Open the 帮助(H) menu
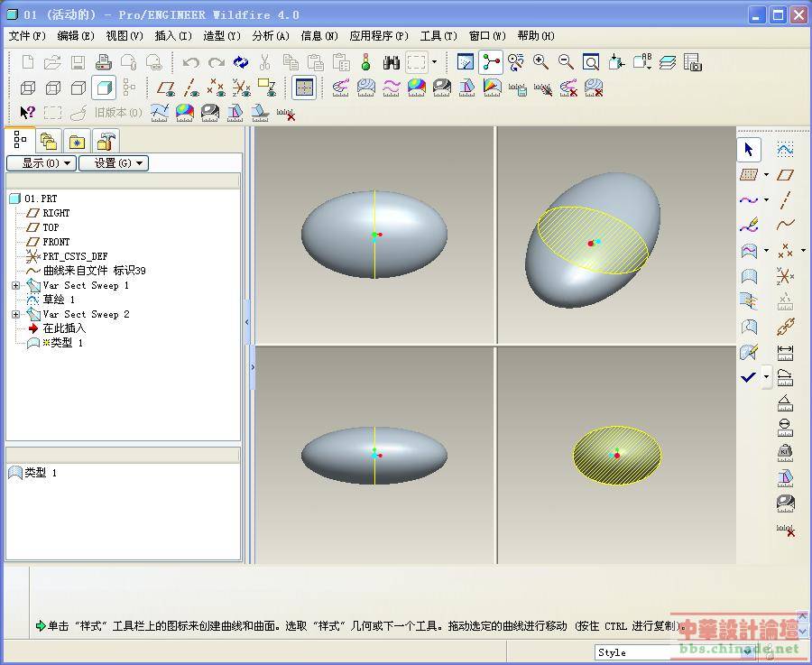 (x=535, y=36)
